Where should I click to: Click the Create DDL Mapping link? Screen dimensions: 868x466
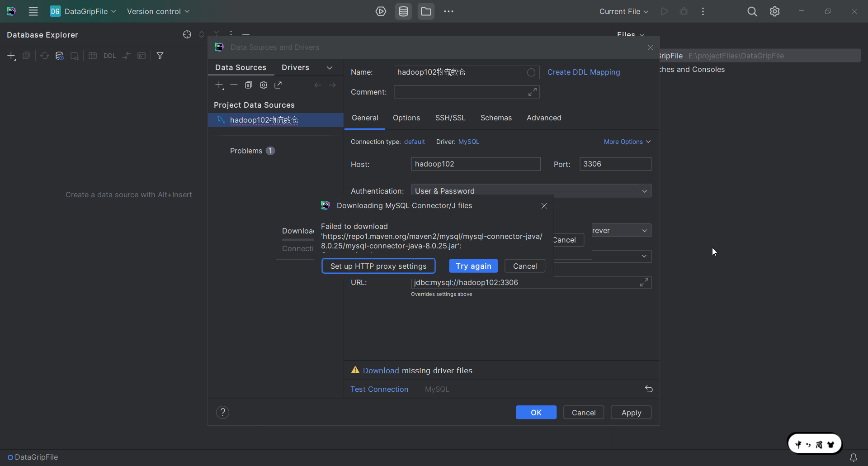tap(584, 72)
